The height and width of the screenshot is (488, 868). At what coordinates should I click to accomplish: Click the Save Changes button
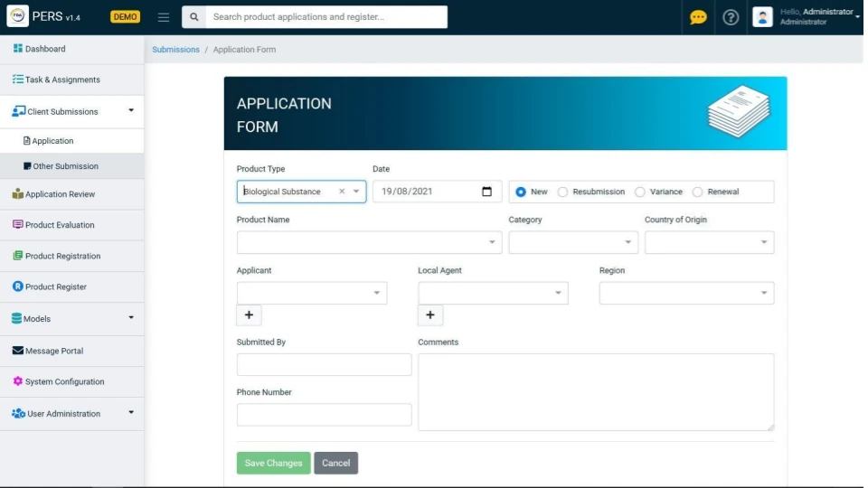click(x=273, y=463)
